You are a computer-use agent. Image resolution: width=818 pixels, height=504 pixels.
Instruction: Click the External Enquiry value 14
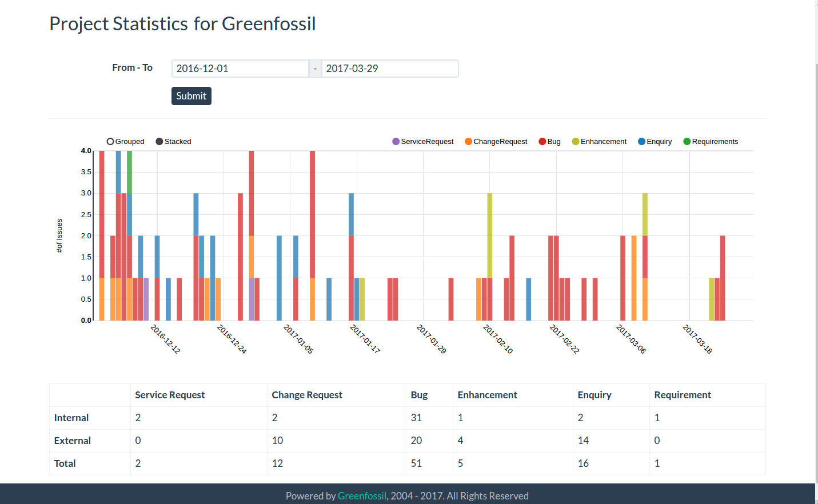[583, 441]
